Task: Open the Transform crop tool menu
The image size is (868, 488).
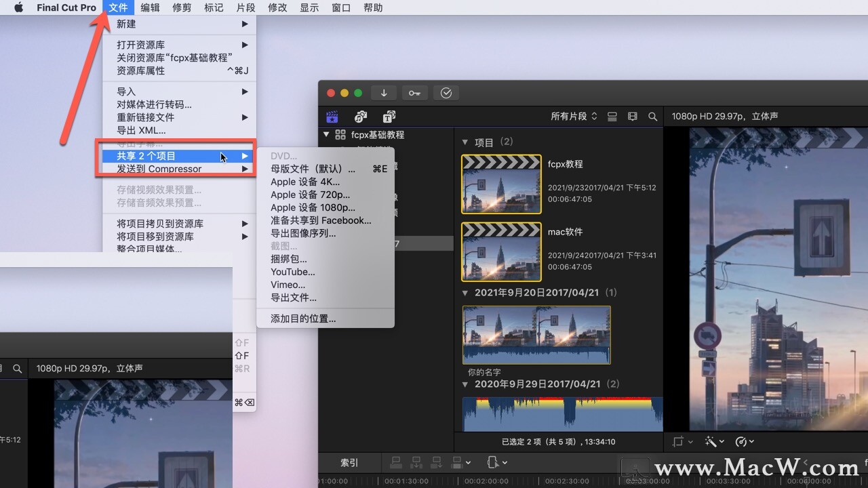Action: click(x=682, y=442)
